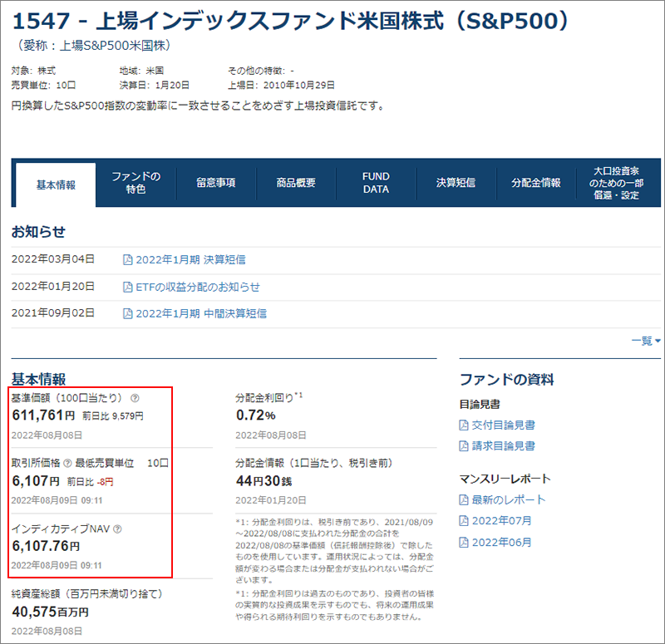The height and width of the screenshot is (644, 665).
Task: Click the 6,107.76円 indicative NAV value
Action: [x=46, y=546]
